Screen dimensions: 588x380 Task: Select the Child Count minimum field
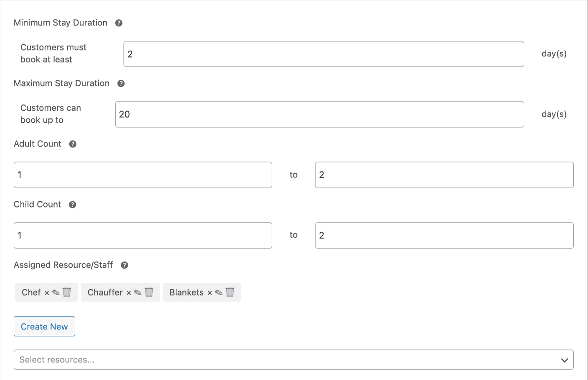click(143, 236)
